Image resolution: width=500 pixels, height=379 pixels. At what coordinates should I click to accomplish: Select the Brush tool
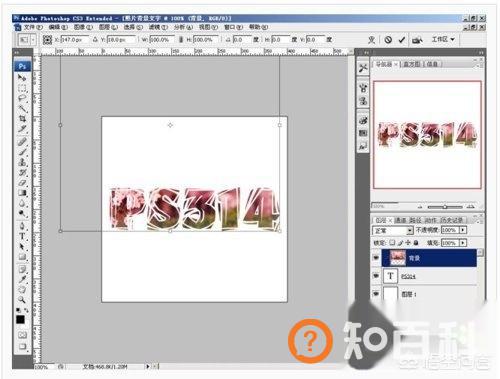point(22,152)
